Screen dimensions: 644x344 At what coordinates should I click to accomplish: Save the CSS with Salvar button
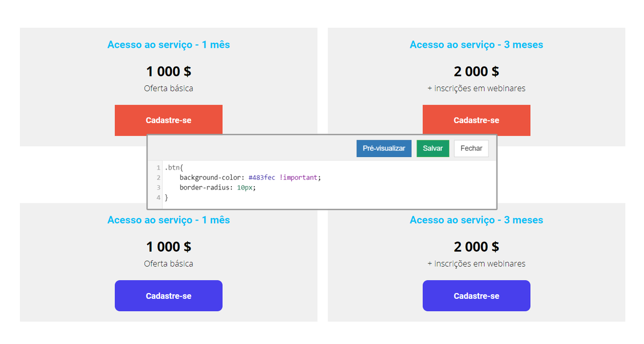(433, 149)
